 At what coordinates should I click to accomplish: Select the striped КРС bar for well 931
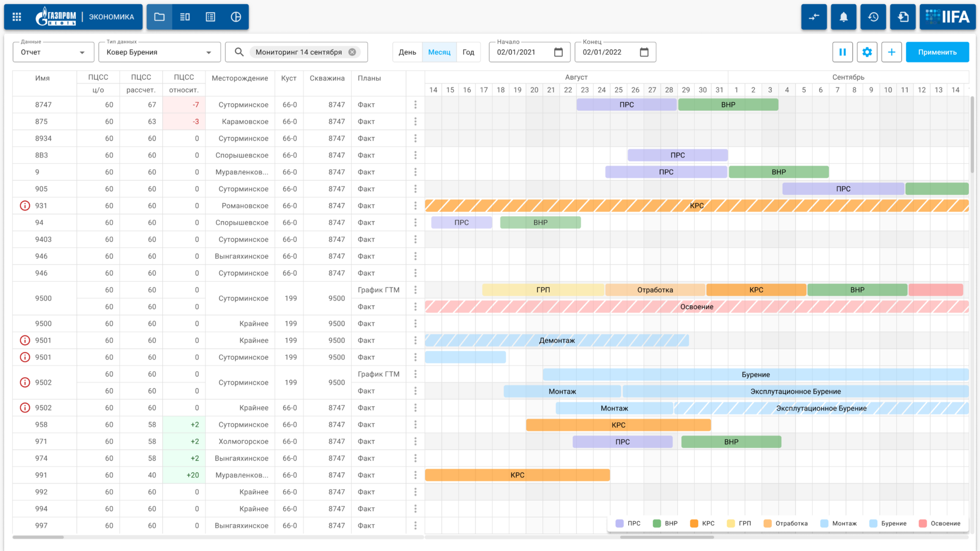(x=696, y=206)
